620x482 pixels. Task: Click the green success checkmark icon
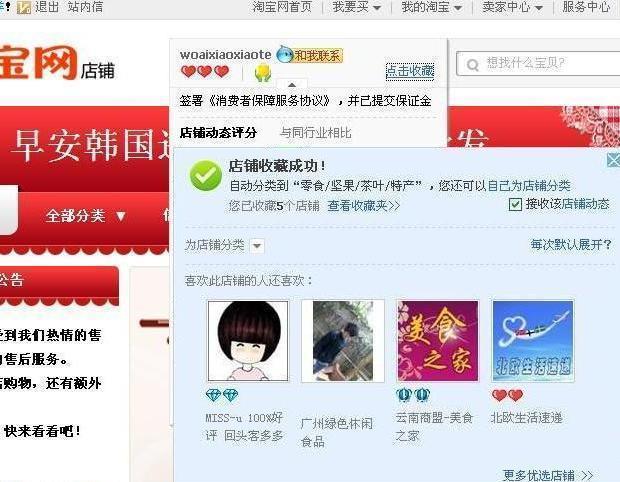(x=206, y=176)
